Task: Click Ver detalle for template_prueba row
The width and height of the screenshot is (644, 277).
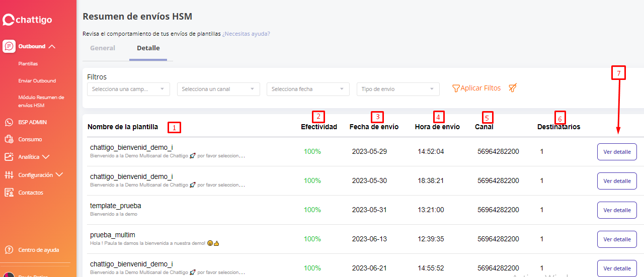Action: pos(617,210)
